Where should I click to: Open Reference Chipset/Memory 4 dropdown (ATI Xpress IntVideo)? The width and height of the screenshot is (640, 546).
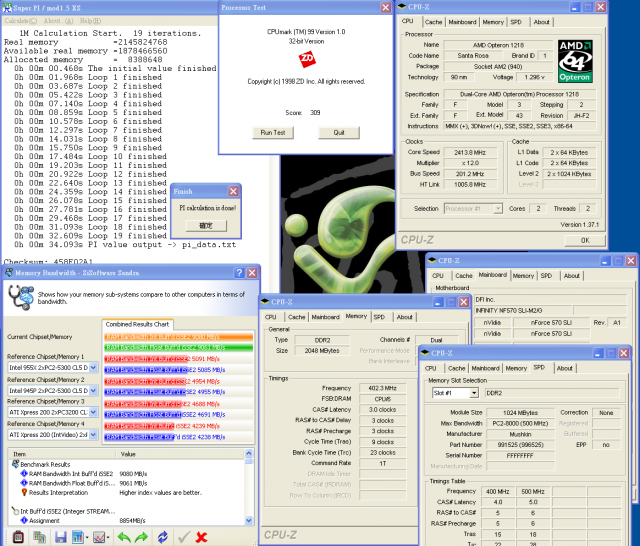click(x=93, y=435)
